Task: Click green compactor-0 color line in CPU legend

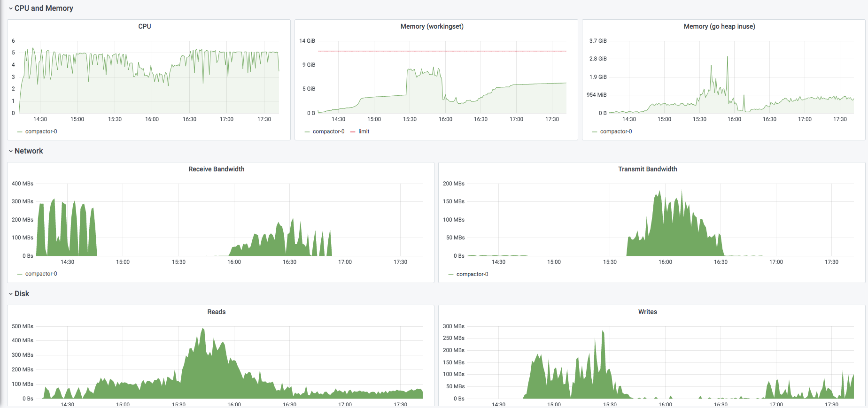Action: point(20,132)
